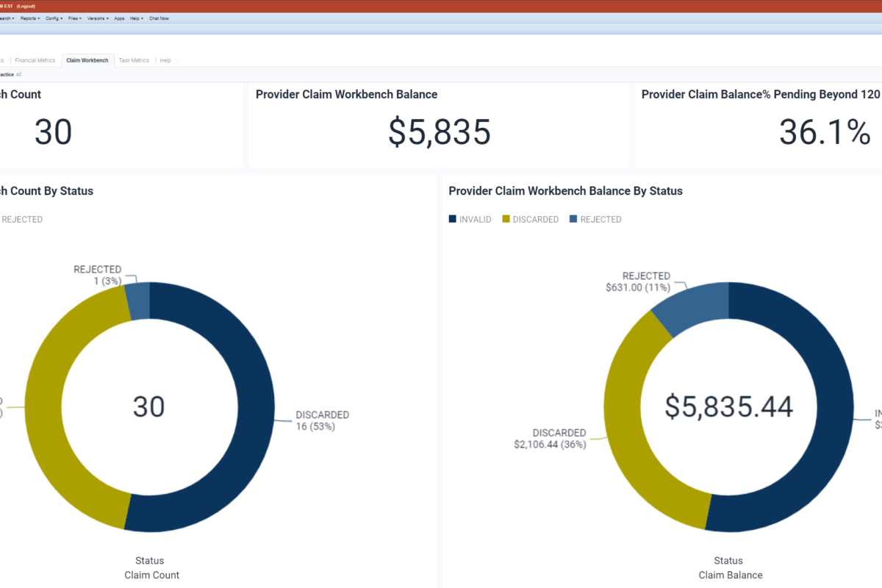Open the Apps menu item
The width and height of the screenshot is (882, 588).
(119, 18)
